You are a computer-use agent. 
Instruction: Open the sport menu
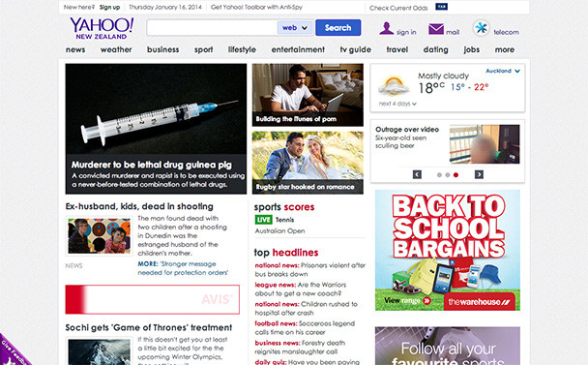(x=204, y=50)
